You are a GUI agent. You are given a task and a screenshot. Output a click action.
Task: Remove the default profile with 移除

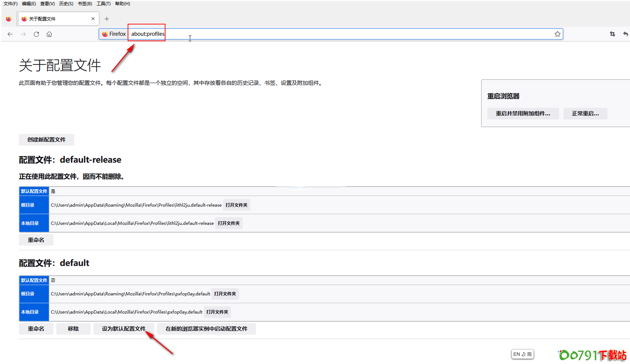coord(73,329)
